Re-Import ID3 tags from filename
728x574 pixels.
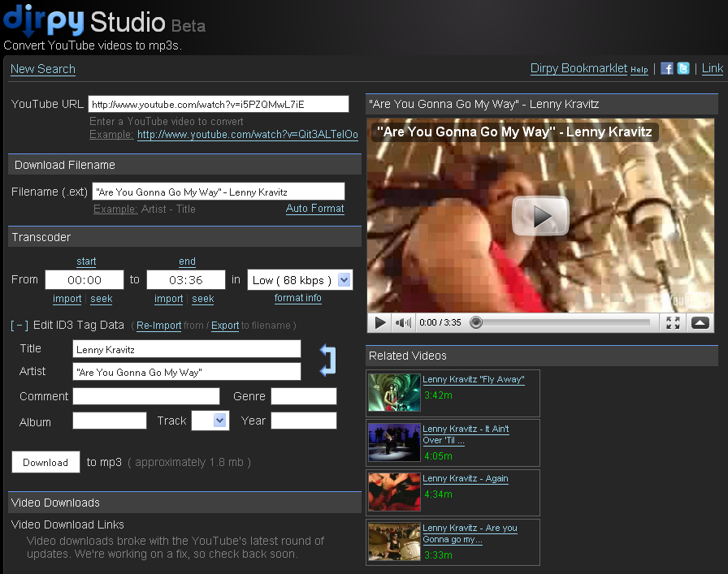point(158,326)
